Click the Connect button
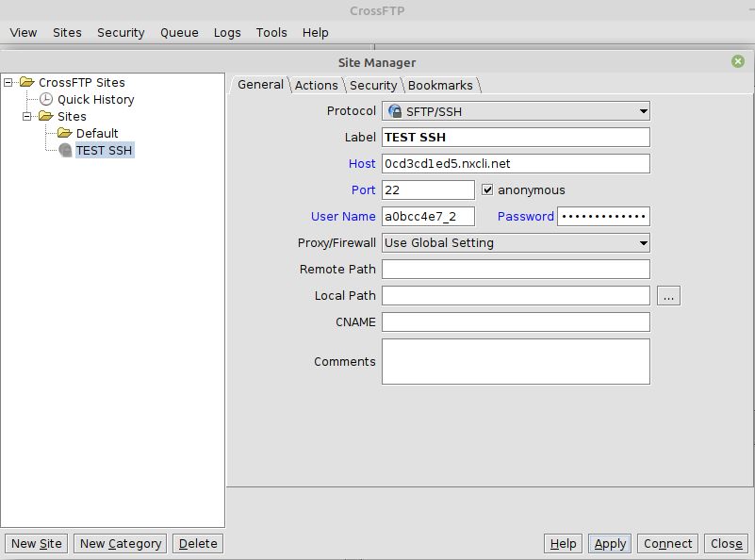The width and height of the screenshot is (755, 560). pos(666,543)
